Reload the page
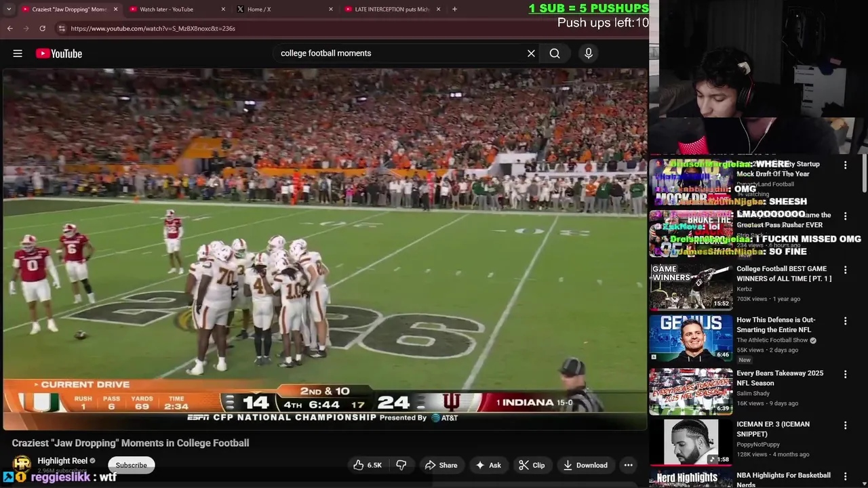 pos(42,28)
